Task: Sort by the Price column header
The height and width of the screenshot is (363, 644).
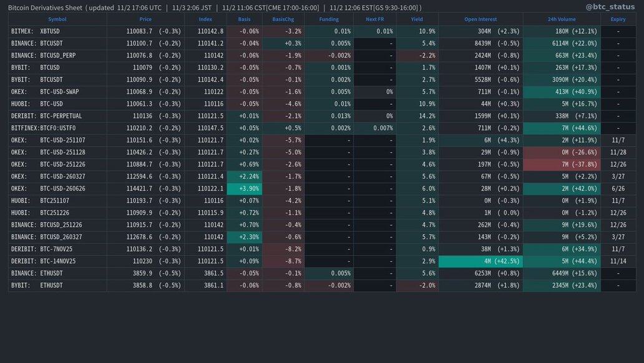Action: [x=145, y=19]
